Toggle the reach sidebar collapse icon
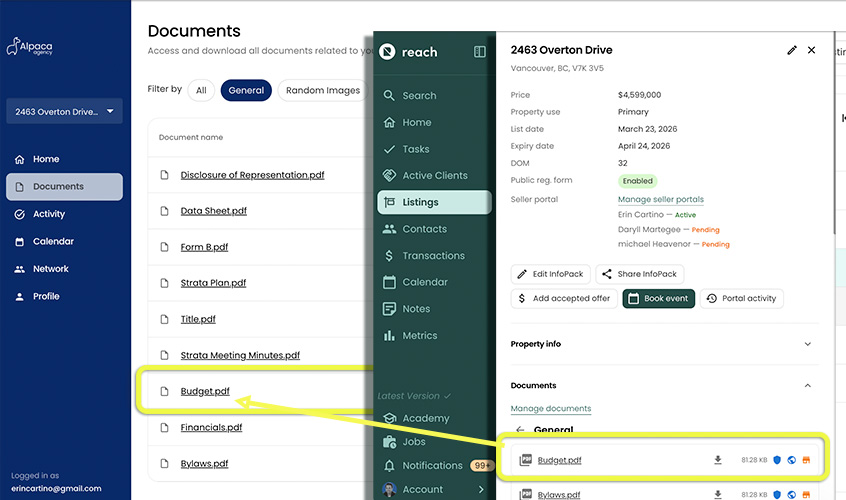 pyautogui.click(x=480, y=52)
